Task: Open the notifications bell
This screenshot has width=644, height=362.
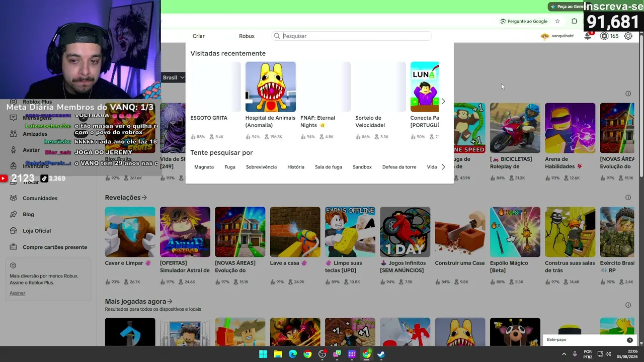Action: (x=587, y=36)
